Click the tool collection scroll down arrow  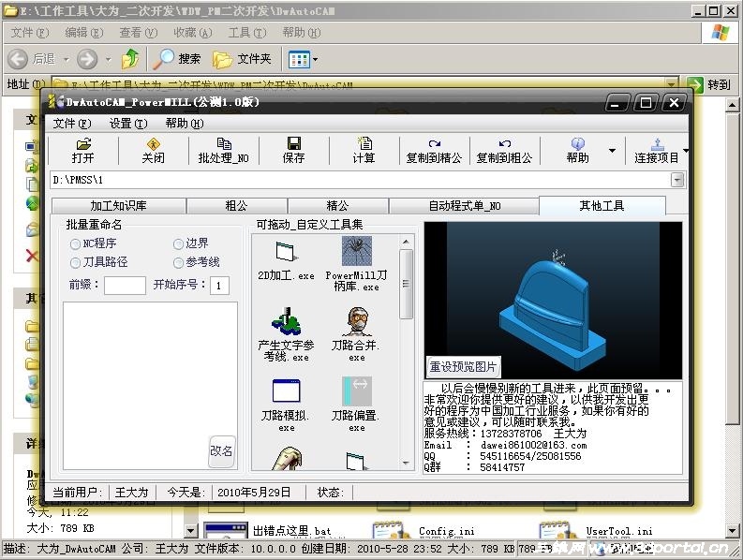406,463
